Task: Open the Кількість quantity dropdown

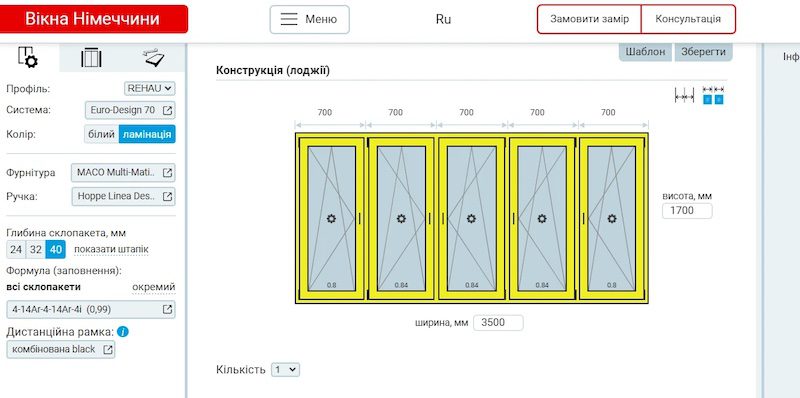Action: (285, 370)
